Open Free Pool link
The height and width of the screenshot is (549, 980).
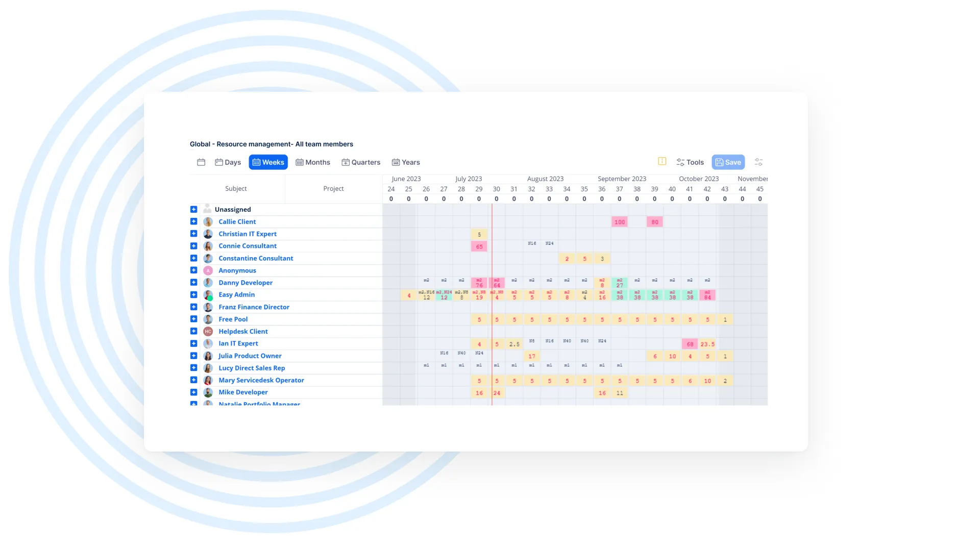tap(233, 319)
